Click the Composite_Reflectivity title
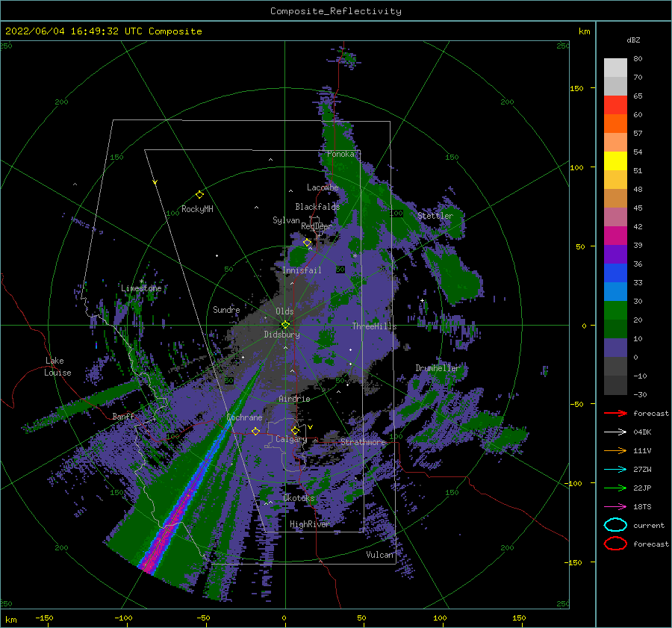672x628 pixels. point(336,11)
